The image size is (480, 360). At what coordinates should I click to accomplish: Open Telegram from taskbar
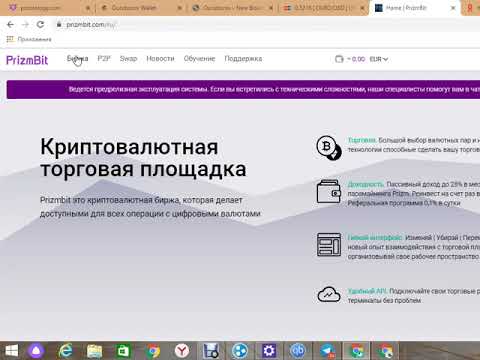[x=328, y=351]
